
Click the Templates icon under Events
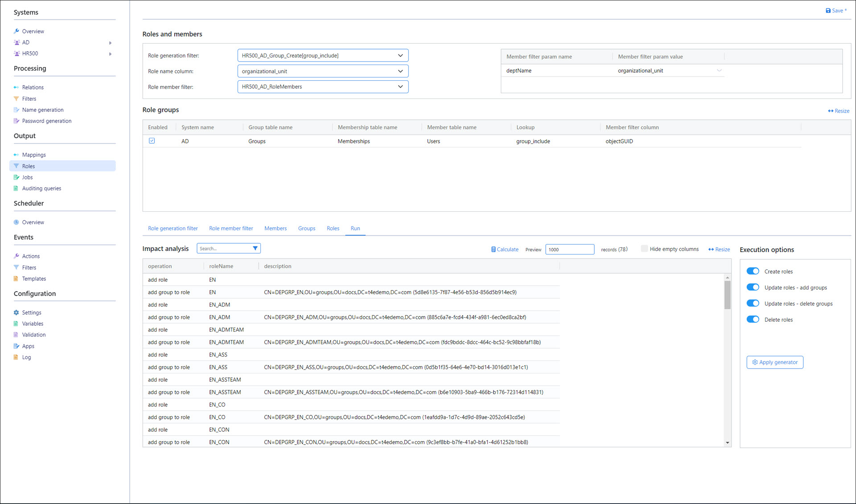point(16,279)
